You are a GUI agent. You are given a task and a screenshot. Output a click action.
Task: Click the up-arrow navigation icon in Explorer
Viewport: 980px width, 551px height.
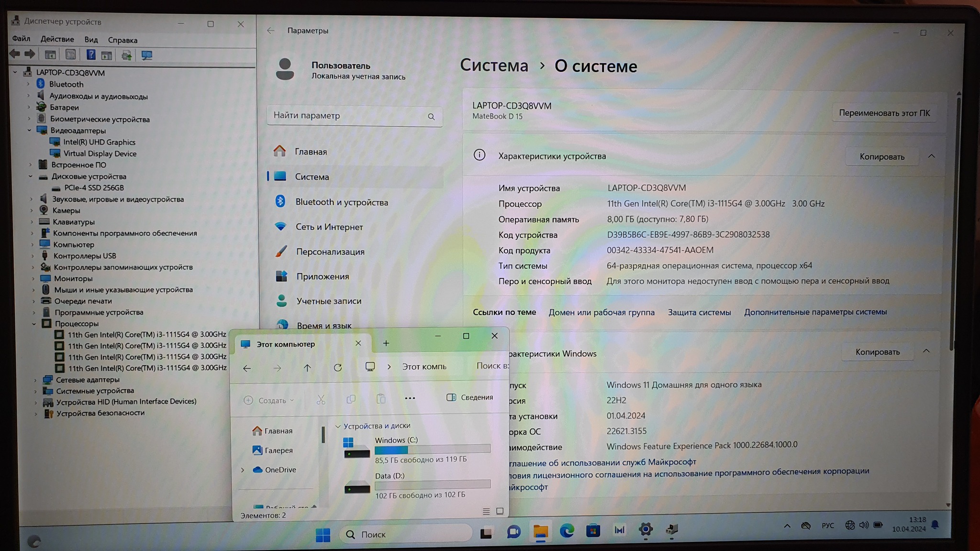click(307, 368)
